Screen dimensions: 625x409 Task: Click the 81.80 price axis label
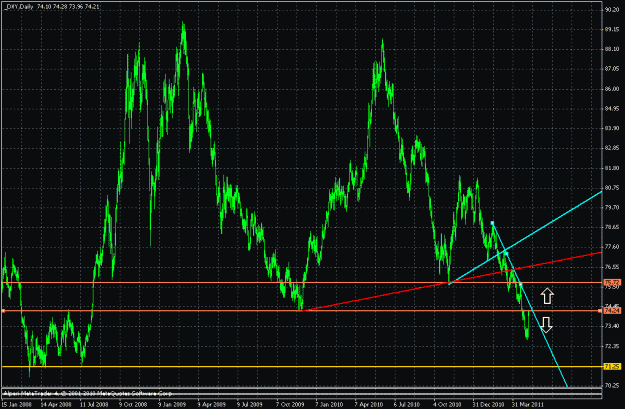click(x=612, y=168)
